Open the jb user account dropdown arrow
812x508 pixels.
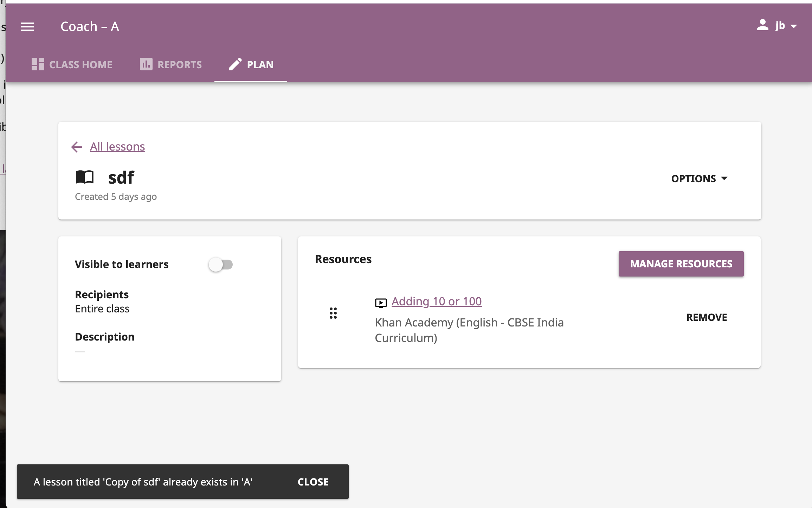click(793, 26)
